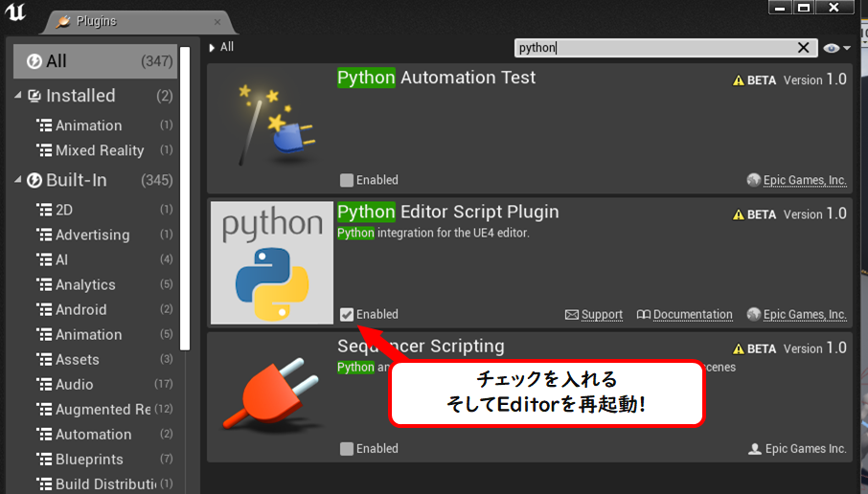Click the Support envelope icon
This screenshot has width=868, height=494.
click(x=572, y=315)
